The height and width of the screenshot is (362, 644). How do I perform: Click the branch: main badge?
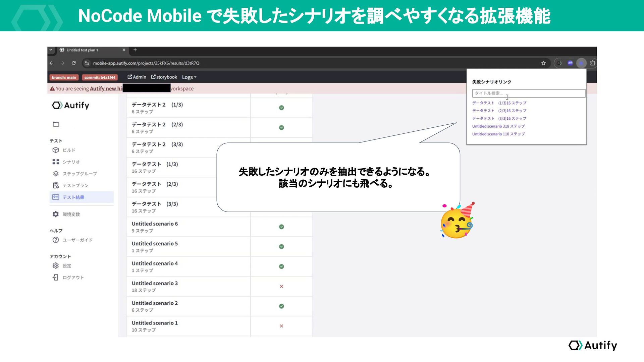pos(64,77)
